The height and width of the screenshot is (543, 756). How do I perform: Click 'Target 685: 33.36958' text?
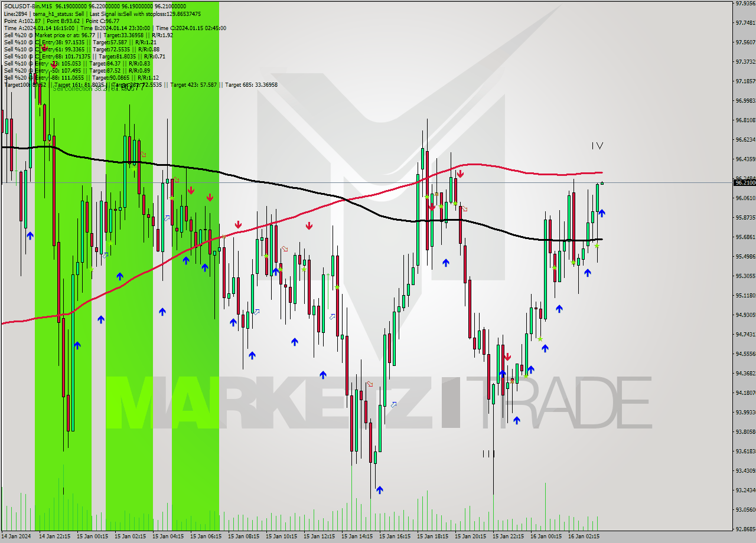click(x=251, y=84)
